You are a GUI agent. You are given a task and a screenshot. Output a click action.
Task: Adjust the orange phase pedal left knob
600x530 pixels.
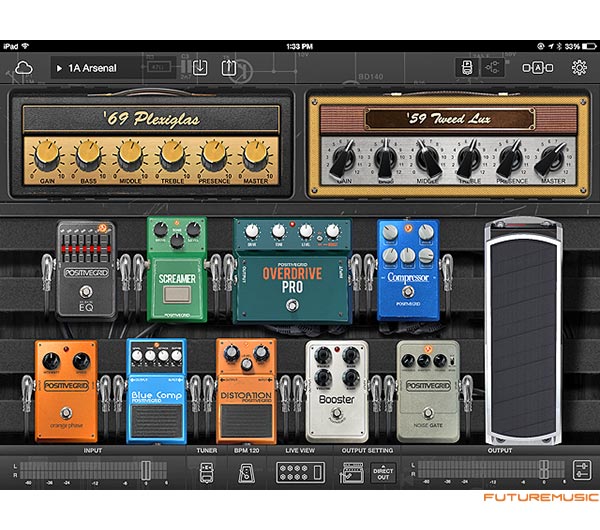coord(51,361)
